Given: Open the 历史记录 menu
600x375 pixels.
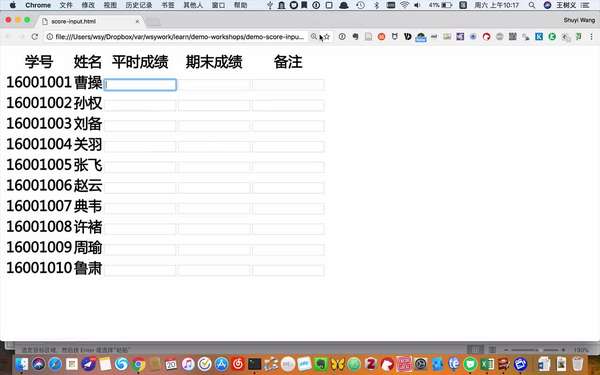Looking at the screenshot, I should (x=139, y=5).
